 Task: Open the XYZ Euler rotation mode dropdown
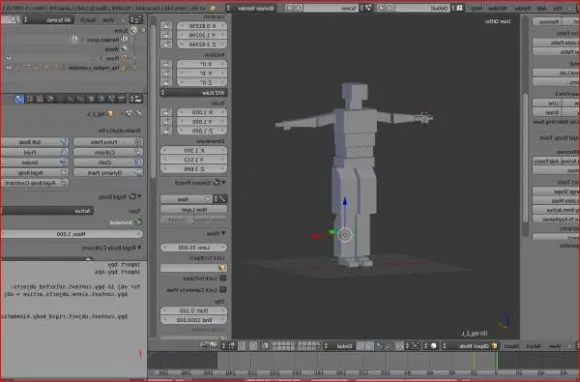coord(193,93)
